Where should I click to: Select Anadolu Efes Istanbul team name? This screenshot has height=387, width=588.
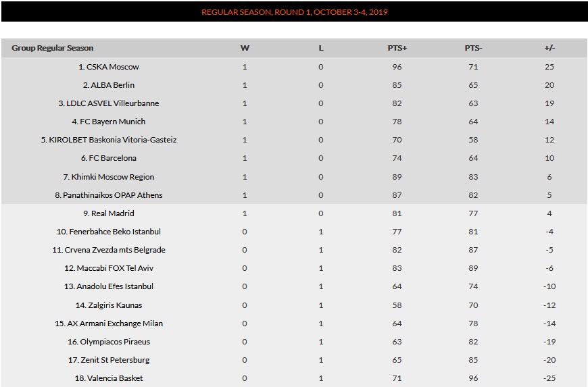(x=109, y=286)
